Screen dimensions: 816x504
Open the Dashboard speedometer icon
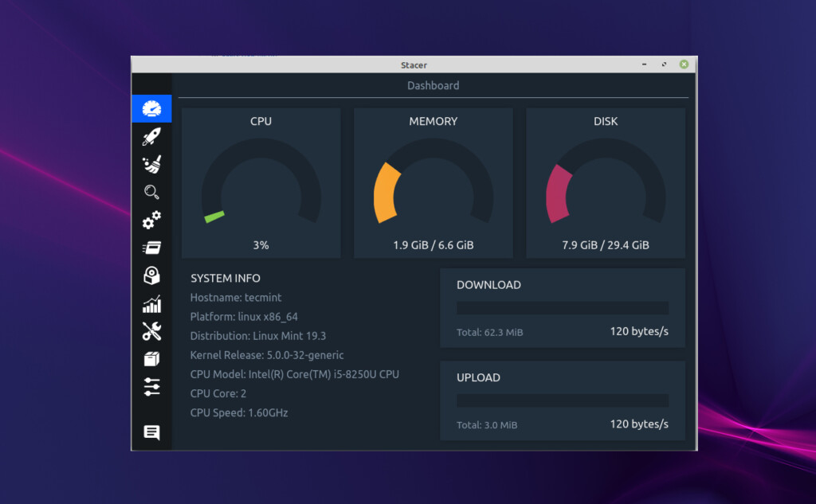coord(151,108)
